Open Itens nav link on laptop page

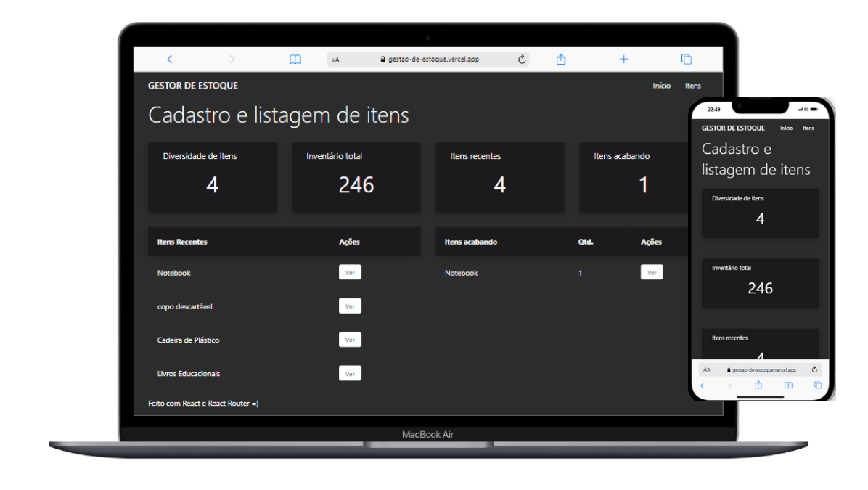tap(692, 86)
